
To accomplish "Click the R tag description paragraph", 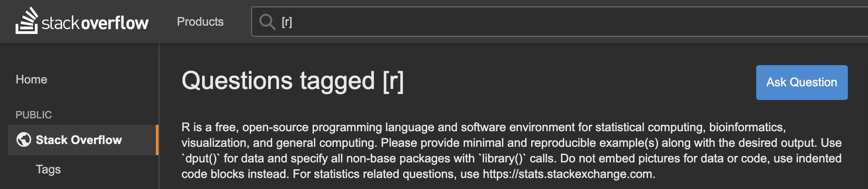I will tap(511, 150).
